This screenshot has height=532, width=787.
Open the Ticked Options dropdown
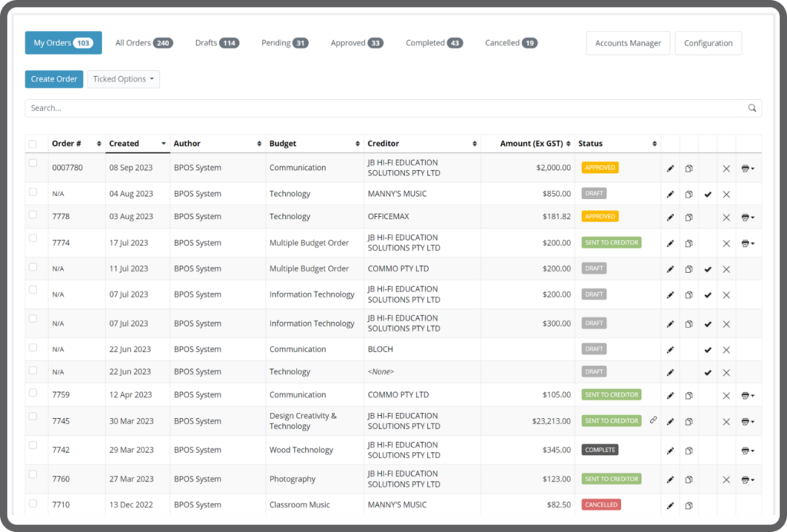pyautogui.click(x=124, y=78)
